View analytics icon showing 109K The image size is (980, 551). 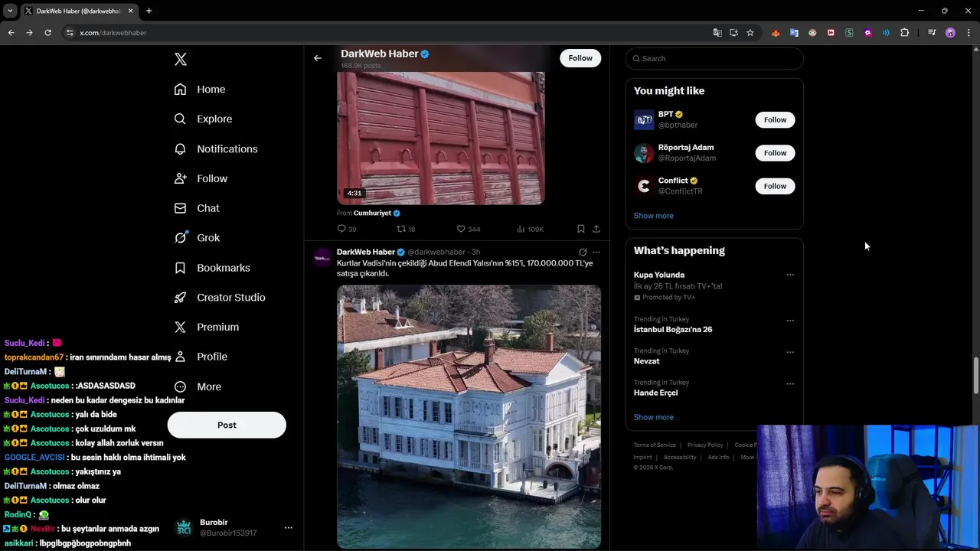tap(521, 229)
